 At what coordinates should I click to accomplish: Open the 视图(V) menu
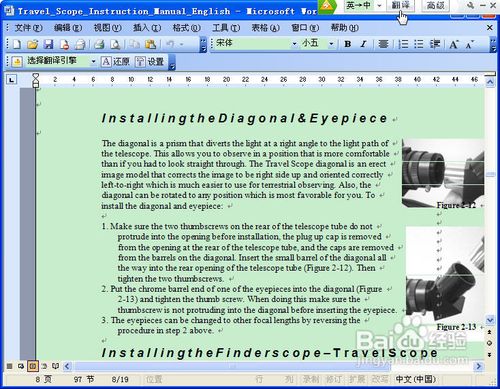[x=107, y=28]
